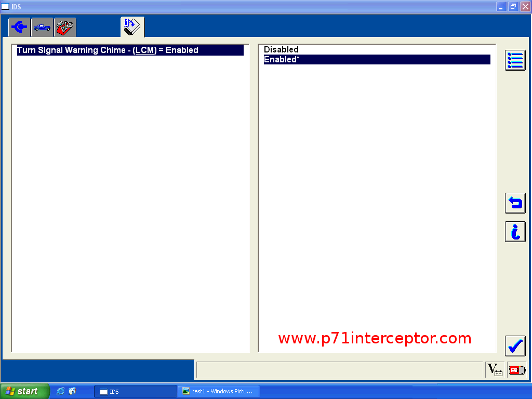This screenshot has width=532, height=399.
Task: Click the second quick launch icon
Action: pos(72,391)
